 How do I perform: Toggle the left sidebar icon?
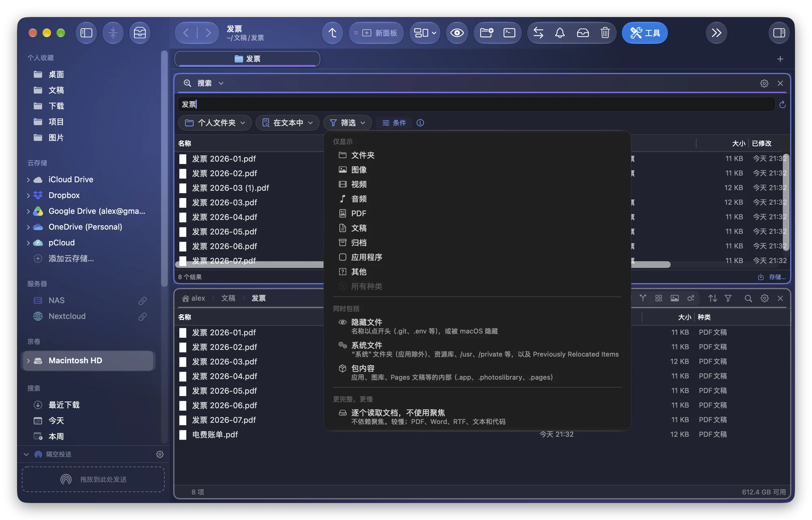click(86, 33)
